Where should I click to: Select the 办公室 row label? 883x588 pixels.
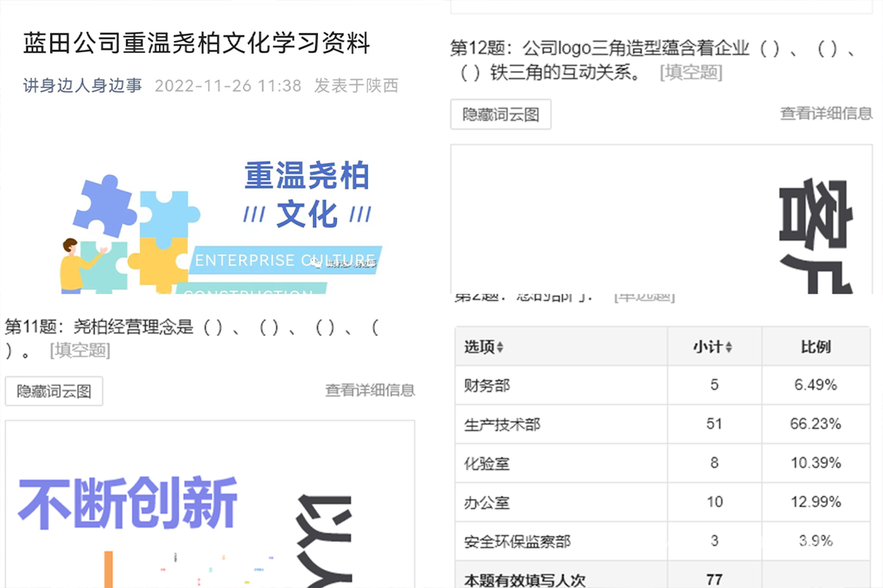[487, 503]
